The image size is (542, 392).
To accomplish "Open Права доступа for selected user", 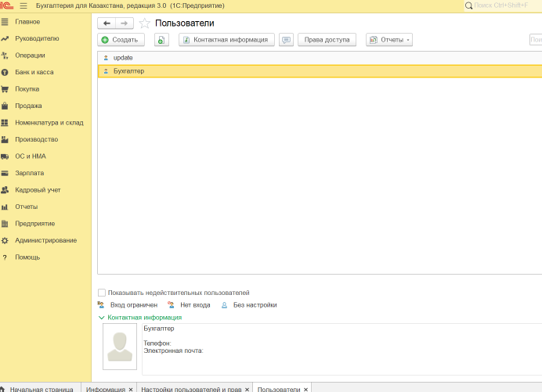I will pos(327,39).
